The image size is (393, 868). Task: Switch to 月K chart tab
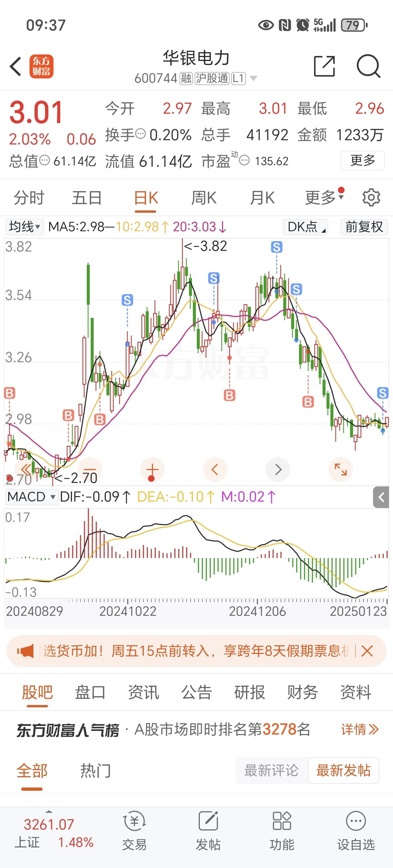tap(262, 197)
